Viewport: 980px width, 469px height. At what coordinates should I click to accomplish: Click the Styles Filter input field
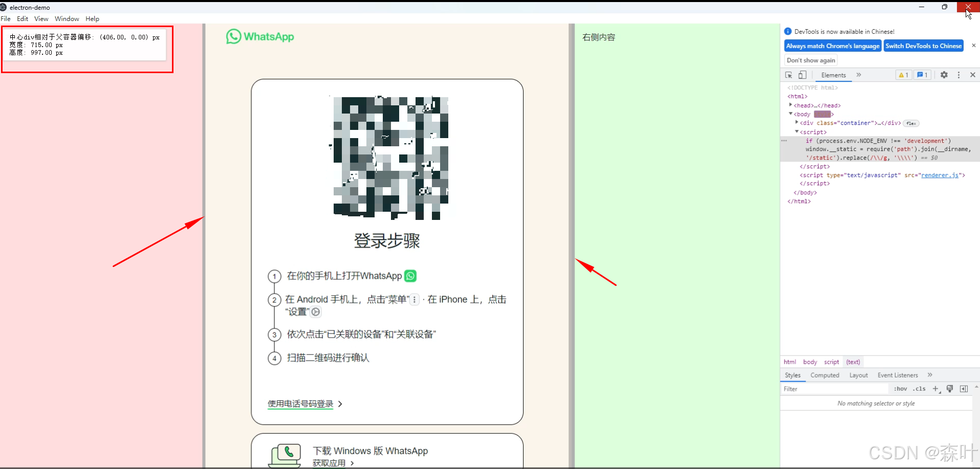(x=835, y=389)
